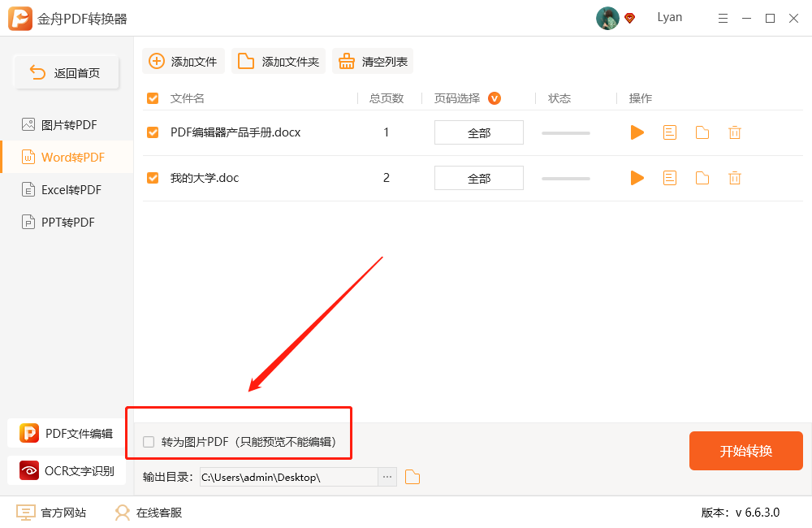The height and width of the screenshot is (528, 812).
Task: Click page count 2 for 我的大学.doc
Action: coord(387,178)
